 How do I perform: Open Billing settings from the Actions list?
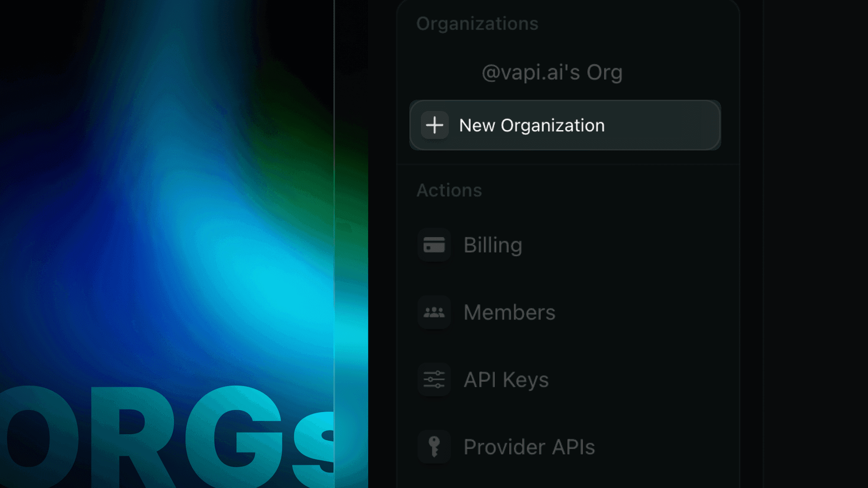(x=493, y=244)
